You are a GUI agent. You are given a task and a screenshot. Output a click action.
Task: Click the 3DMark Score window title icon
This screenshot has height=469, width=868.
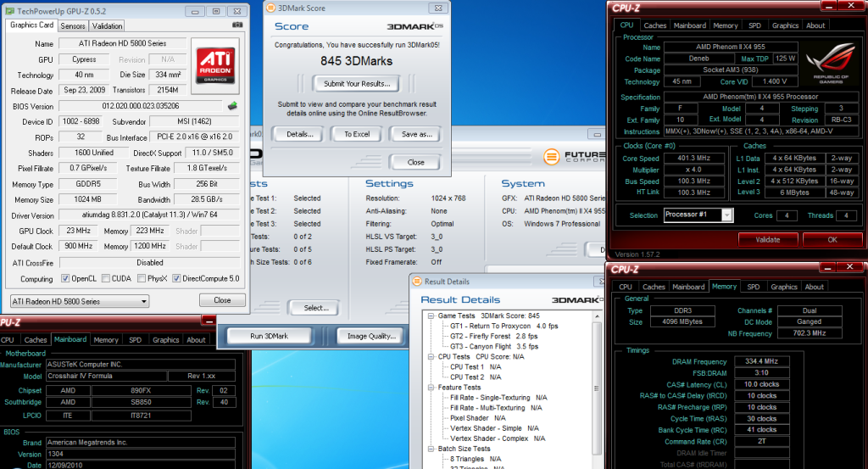(x=271, y=8)
